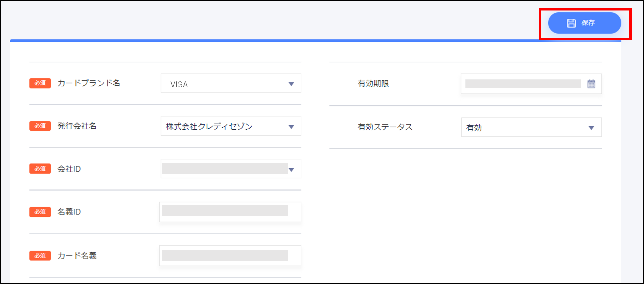This screenshot has height=284, width=644.
Task: Open the 有効ステータス dropdown showing 有効
Action: 531,128
